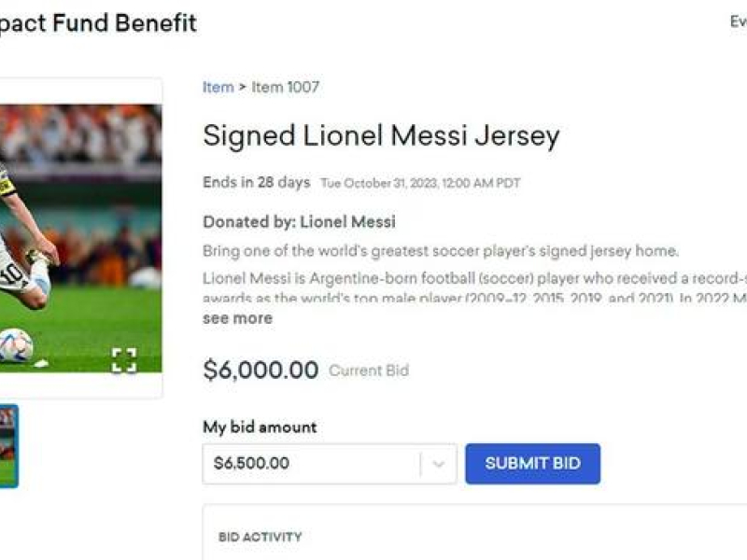Click the 'Ends in 28 days' countdown
The image size is (747, 560).
(256, 183)
